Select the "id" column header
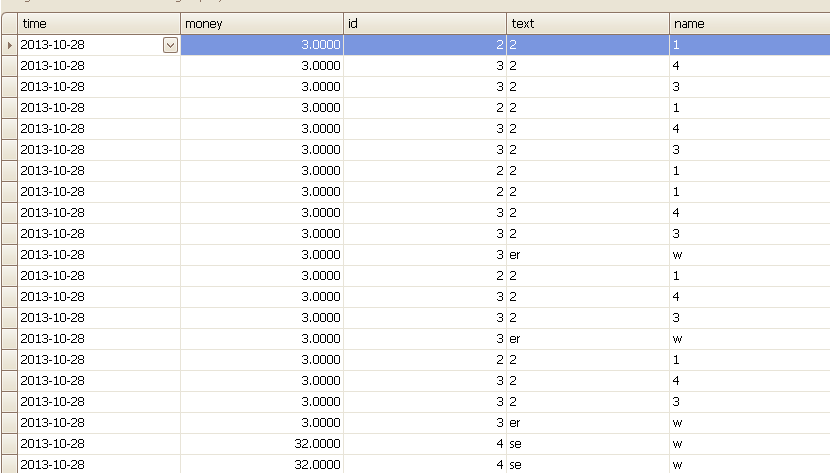The image size is (830, 473). point(425,24)
